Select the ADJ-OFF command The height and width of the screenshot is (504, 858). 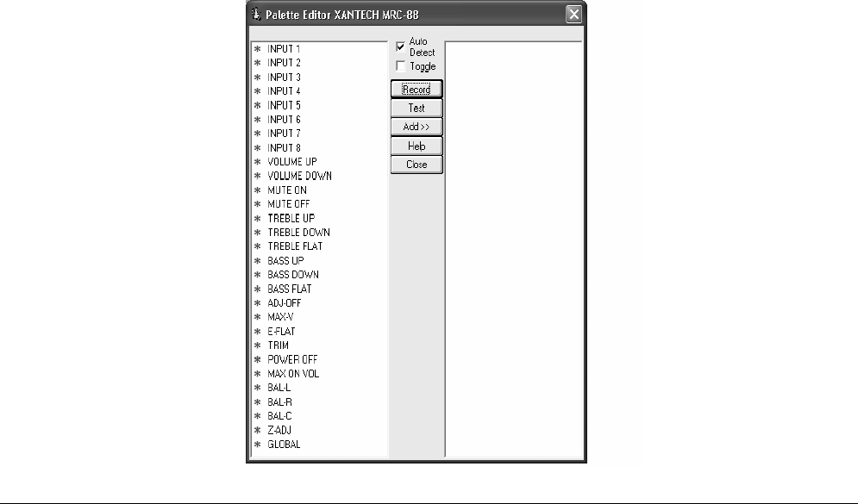(x=284, y=303)
